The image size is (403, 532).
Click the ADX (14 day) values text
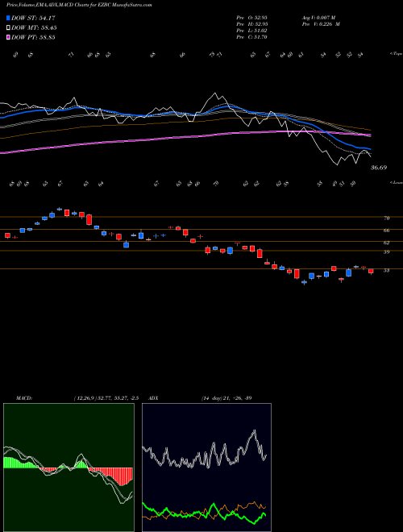(x=226, y=398)
